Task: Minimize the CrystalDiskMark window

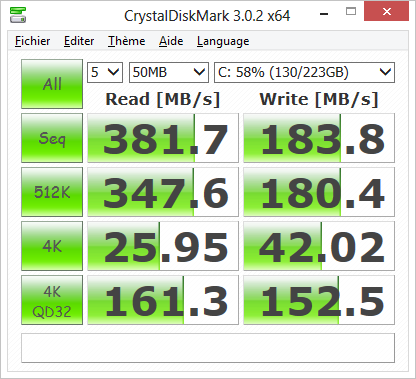Action: [324, 14]
